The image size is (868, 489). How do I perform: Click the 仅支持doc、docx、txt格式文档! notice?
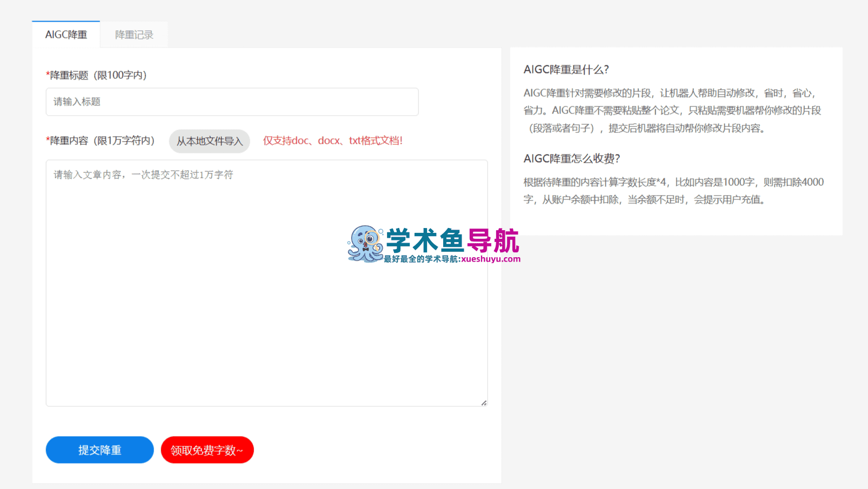click(x=333, y=140)
